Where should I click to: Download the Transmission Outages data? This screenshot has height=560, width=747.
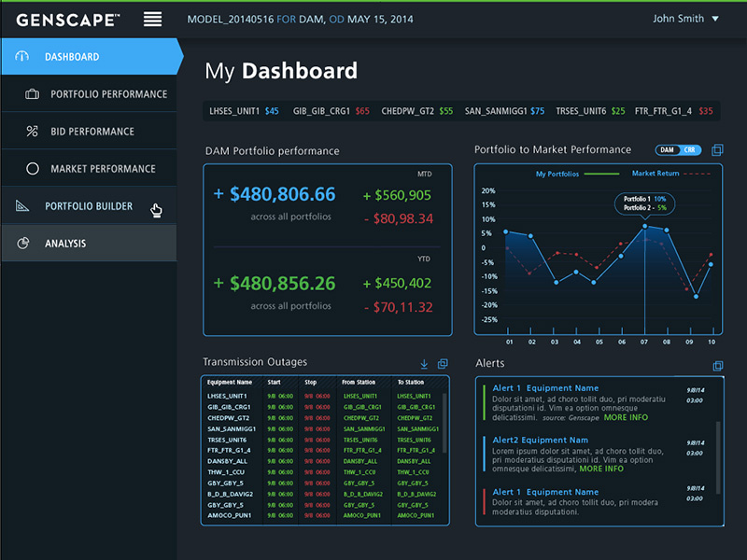click(424, 364)
